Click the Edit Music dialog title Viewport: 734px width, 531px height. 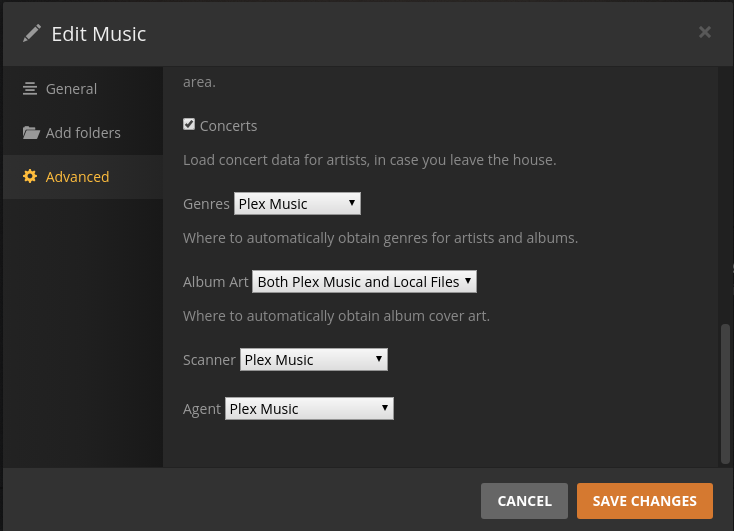point(99,34)
